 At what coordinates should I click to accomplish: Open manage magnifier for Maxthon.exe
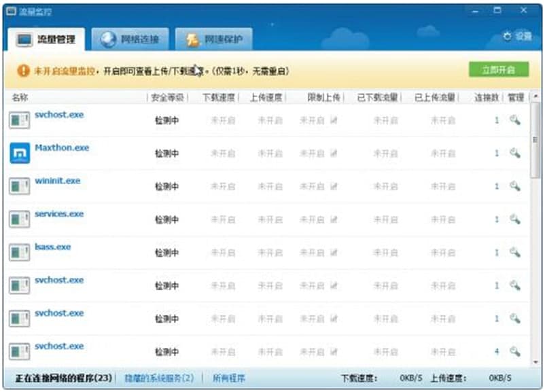(515, 153)
